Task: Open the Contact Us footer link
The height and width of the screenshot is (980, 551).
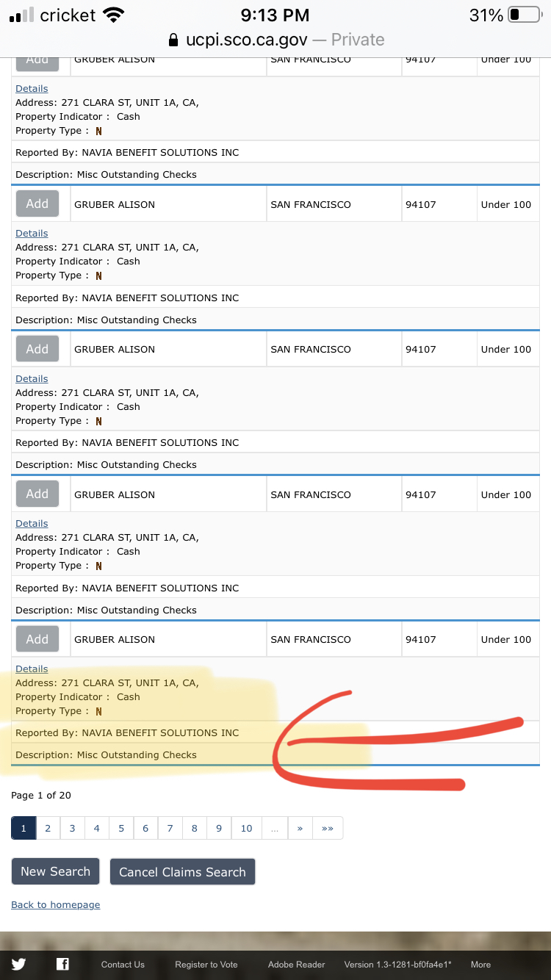Action: click(x=123, y=965)
